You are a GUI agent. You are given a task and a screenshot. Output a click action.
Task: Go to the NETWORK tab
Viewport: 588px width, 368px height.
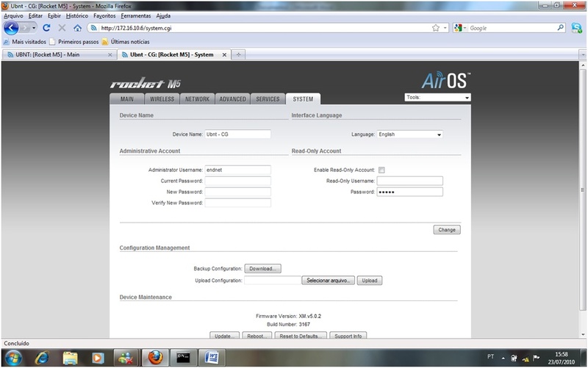pyautogui.click(x=197, y=99)
